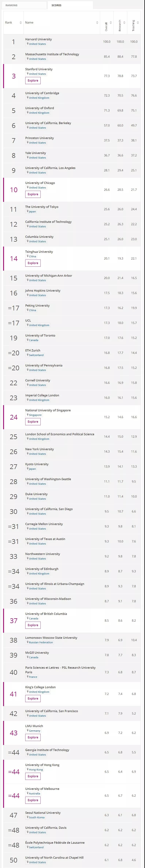This screenshot has height=868, width=145.
Task: Explore University of Melbourne
Action: pos(33,800)
